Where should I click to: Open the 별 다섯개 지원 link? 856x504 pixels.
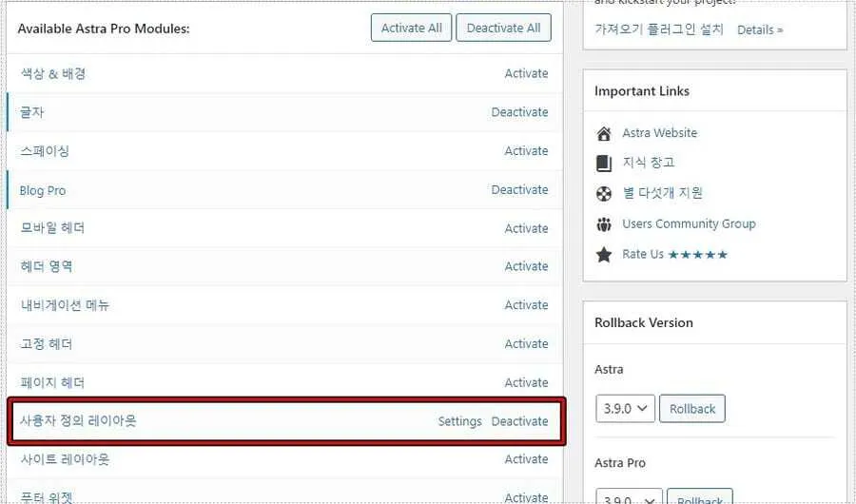[662, 193]
